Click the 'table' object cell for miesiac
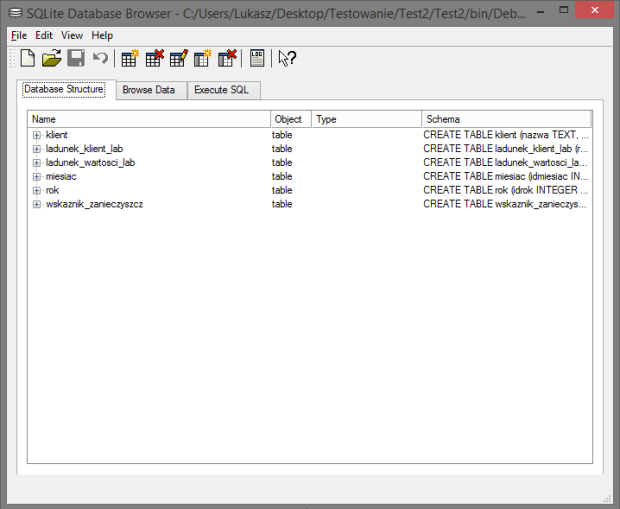Viewport: 620px width, 509px height. click(282, 176)
